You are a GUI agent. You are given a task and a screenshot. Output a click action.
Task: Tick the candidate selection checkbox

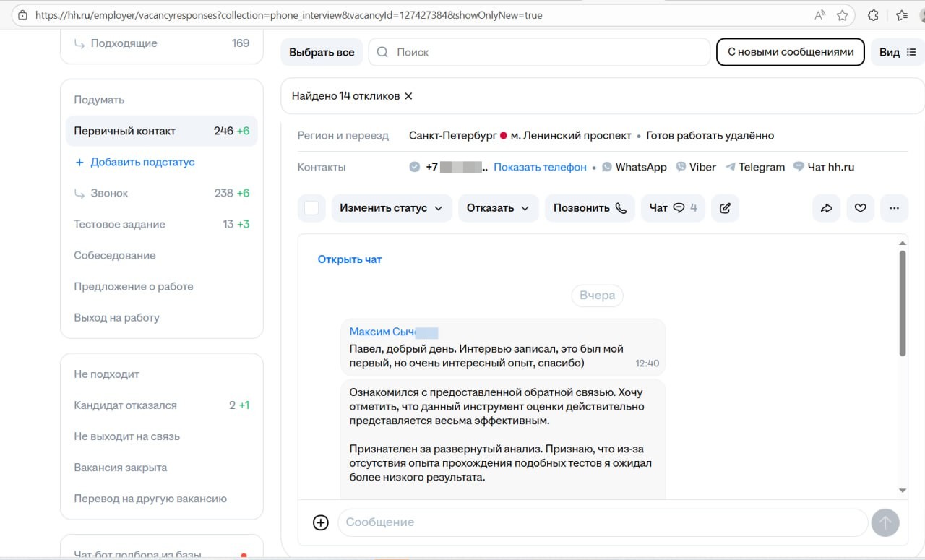tap(311, 208)
